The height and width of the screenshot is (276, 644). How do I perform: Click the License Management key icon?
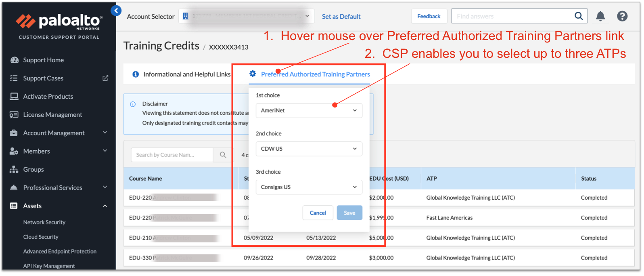point(14,115)
